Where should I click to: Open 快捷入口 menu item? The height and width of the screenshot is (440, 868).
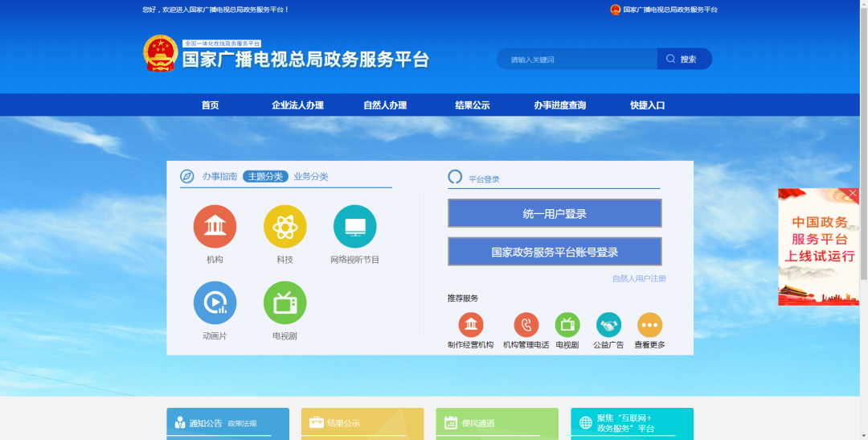(647, 105)
